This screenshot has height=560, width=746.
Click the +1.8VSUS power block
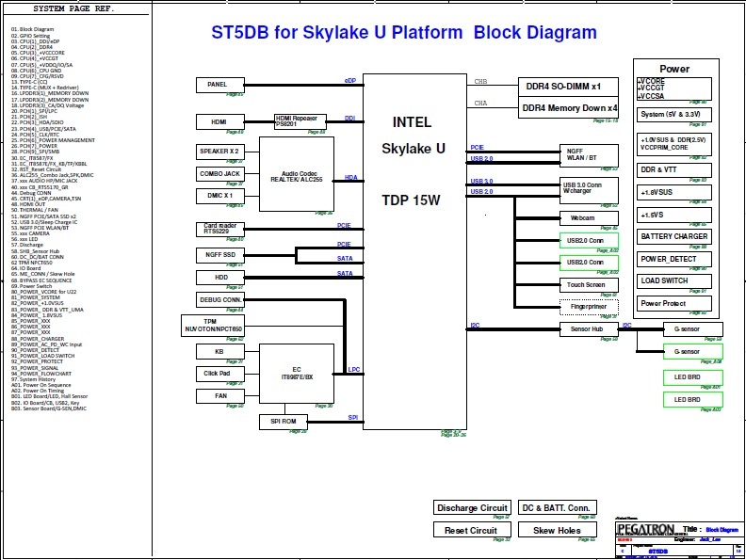[x=674, y=193]
